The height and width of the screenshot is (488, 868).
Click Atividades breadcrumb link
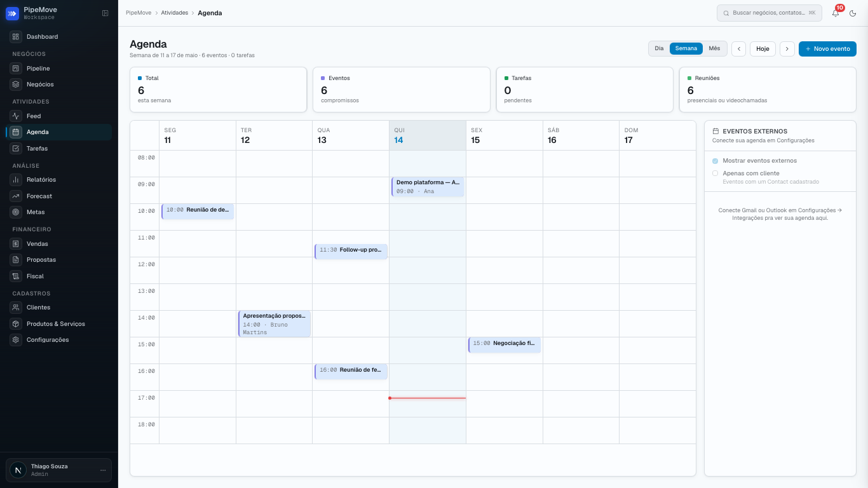pyautogui.click(x=174, y=13)
